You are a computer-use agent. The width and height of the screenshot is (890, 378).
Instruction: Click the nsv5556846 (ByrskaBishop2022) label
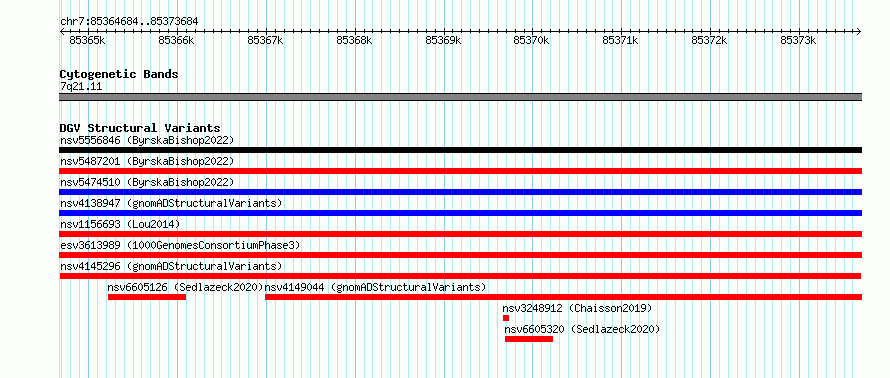146,140
